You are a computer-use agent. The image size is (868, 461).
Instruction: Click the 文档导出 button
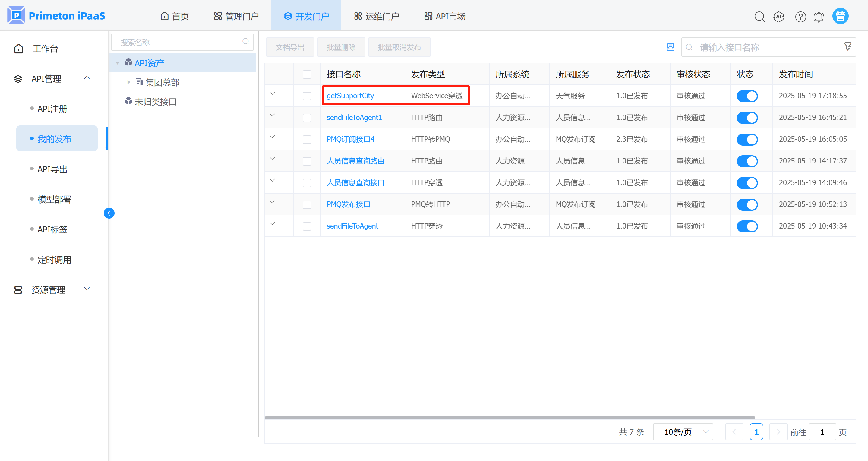[x=290, y=47]
